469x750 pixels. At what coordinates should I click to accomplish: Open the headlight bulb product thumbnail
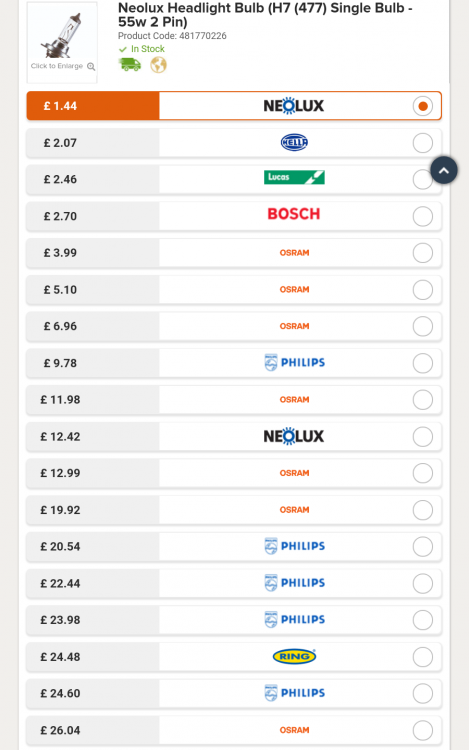click(62, 42)
